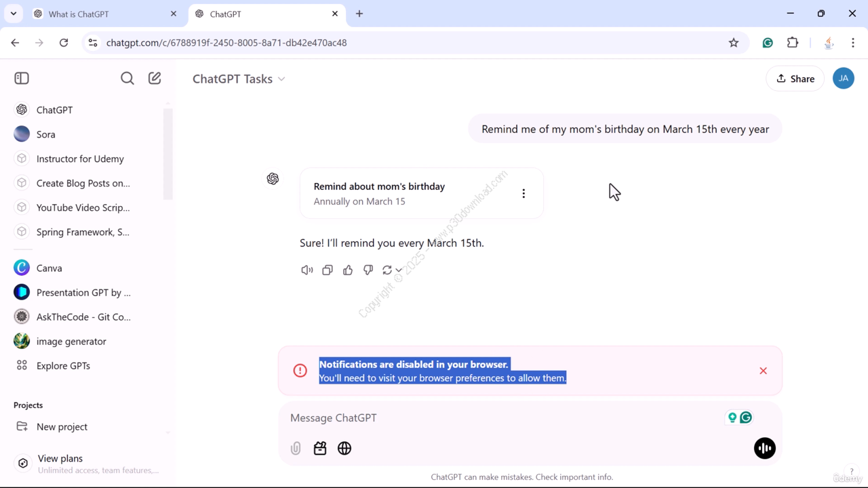The image size is (868, 488).
Task: Create a New project
Action: (87, 426)
